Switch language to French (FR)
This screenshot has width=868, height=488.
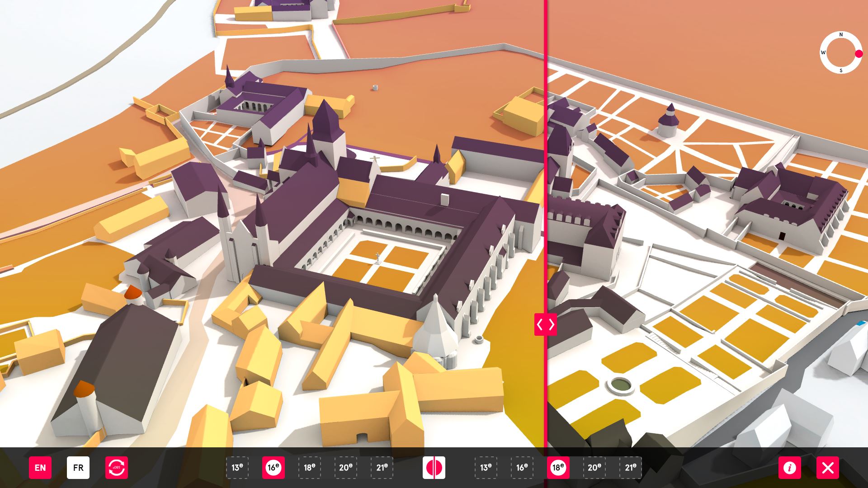(x=78, y=468)
